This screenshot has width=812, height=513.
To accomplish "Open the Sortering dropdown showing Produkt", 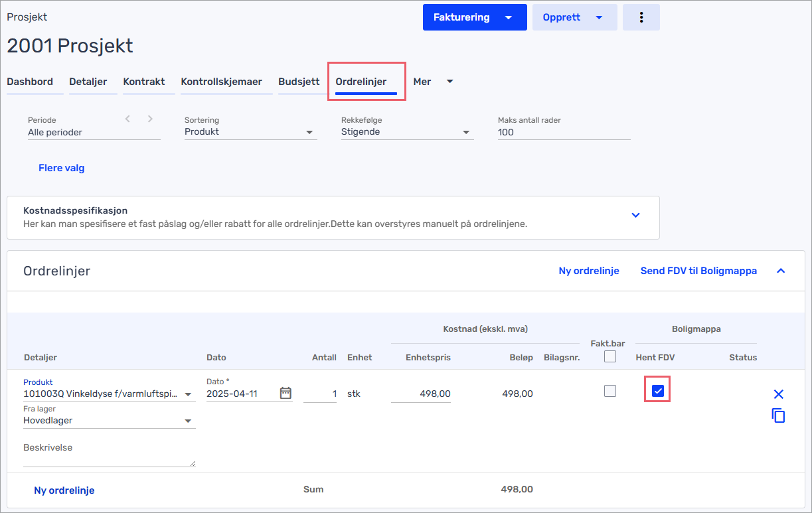I will point(251,132).
